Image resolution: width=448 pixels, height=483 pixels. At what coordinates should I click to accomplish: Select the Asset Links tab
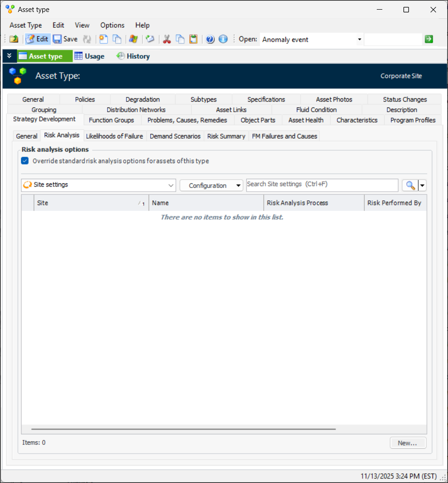231,110
